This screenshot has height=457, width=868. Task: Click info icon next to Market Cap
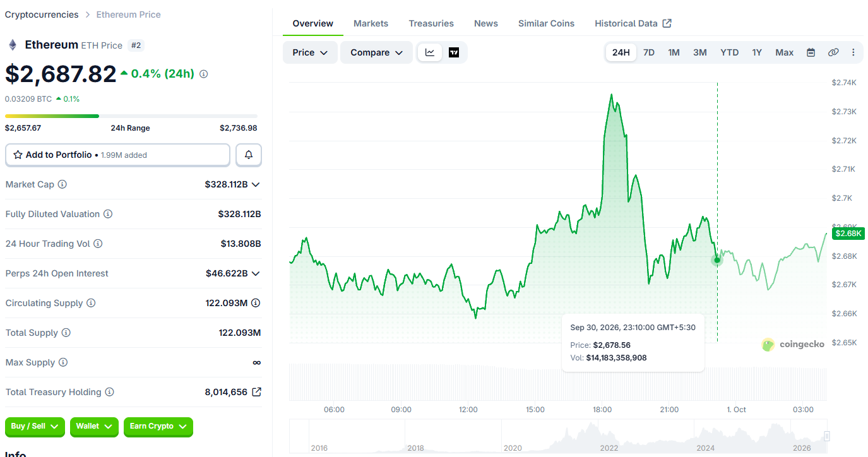pos(62,184)
